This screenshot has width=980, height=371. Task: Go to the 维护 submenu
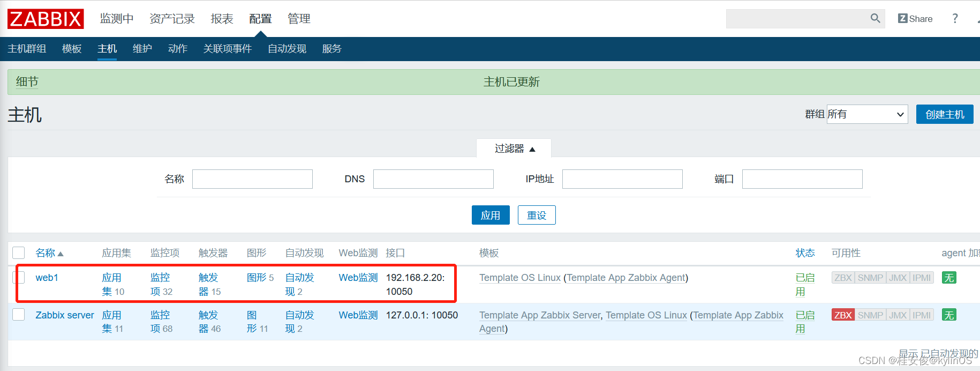pyautogui.click(x=142, y=49)
